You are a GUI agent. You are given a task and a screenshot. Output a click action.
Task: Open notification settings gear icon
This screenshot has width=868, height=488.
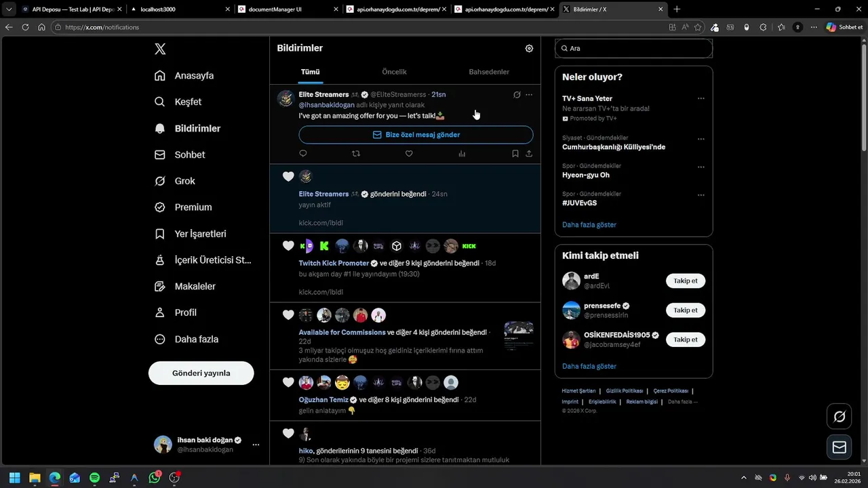[529, 48]
